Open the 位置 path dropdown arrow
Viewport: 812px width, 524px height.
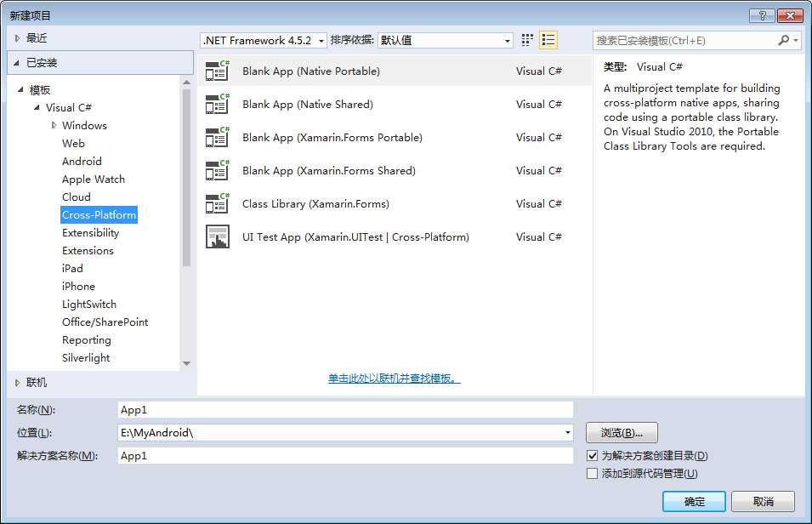point(568,432)
